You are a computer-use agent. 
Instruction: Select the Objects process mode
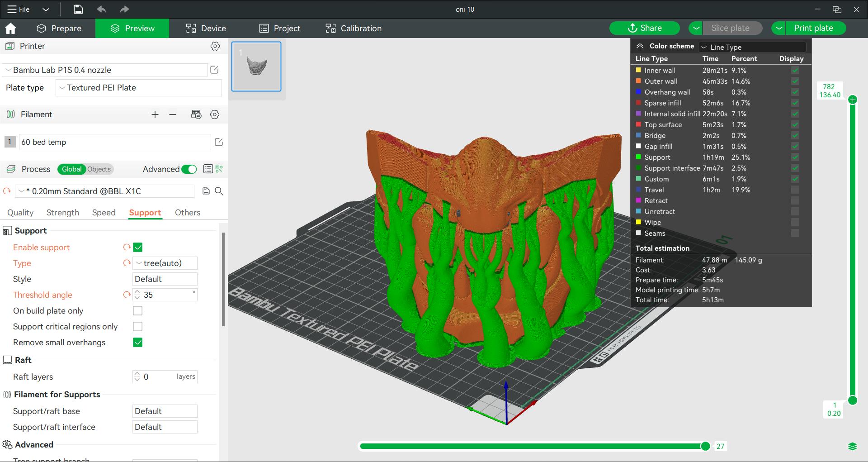tap(99, 169)
